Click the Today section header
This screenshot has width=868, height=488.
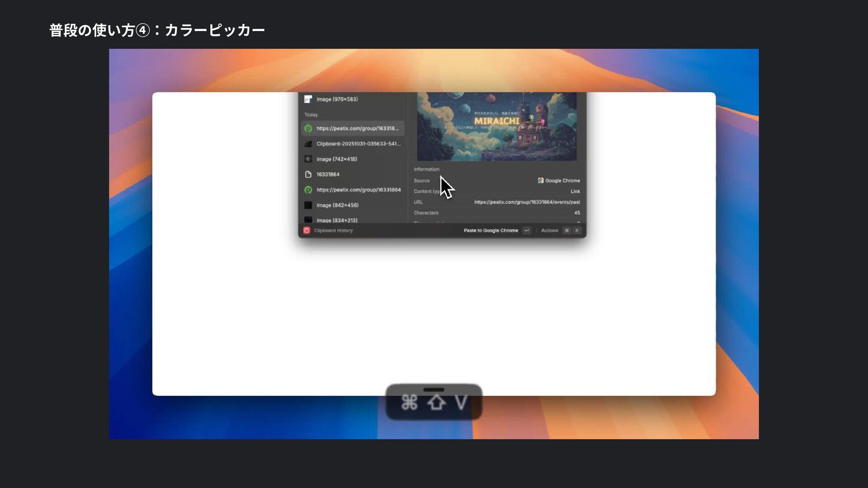[311, 115]
